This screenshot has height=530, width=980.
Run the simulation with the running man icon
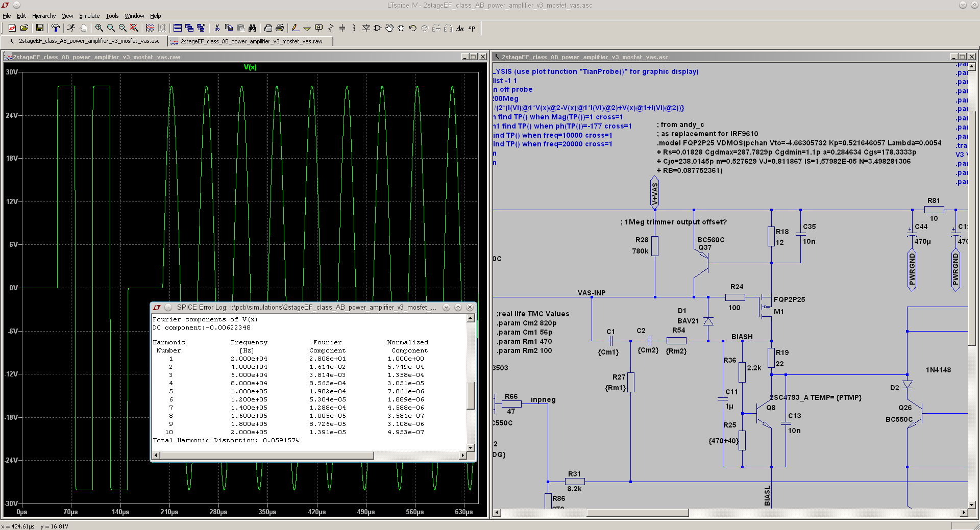point(71,28)
